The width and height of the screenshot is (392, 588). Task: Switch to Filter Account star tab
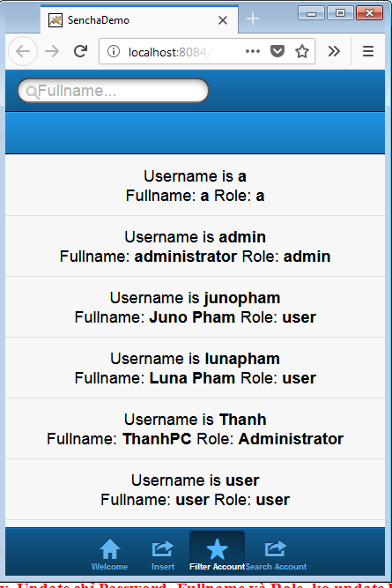pyautogui.click(x=217, y=555)
